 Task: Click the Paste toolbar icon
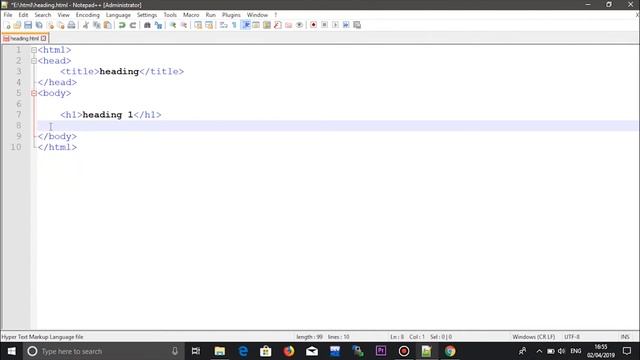[107, 25]
